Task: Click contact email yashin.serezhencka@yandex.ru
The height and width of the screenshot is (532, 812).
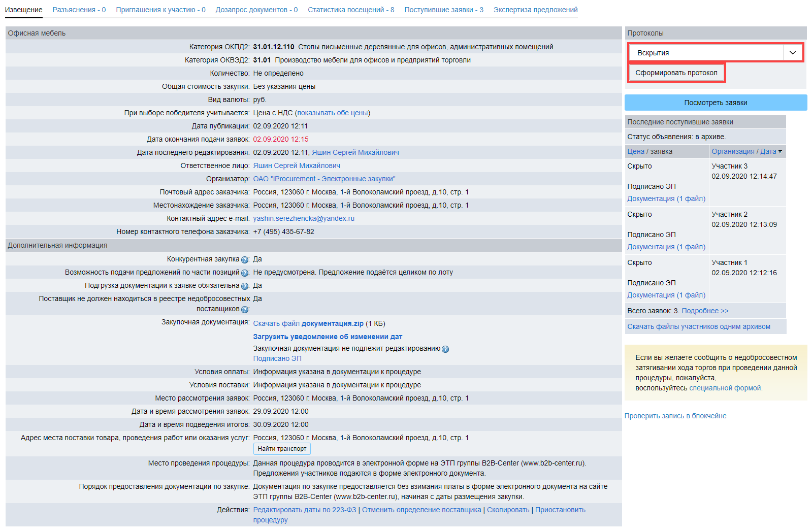Action: [304, 218]
